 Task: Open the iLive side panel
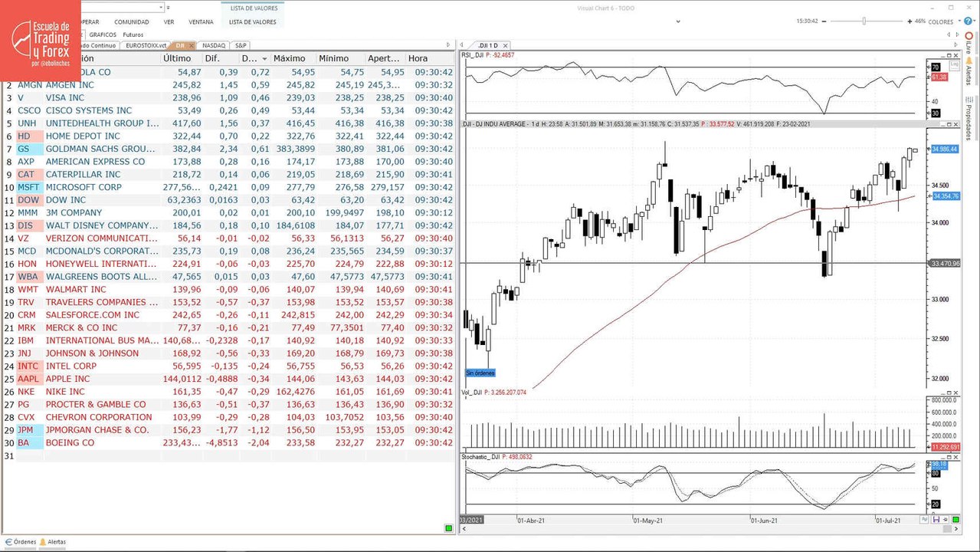tap(969, 44)
